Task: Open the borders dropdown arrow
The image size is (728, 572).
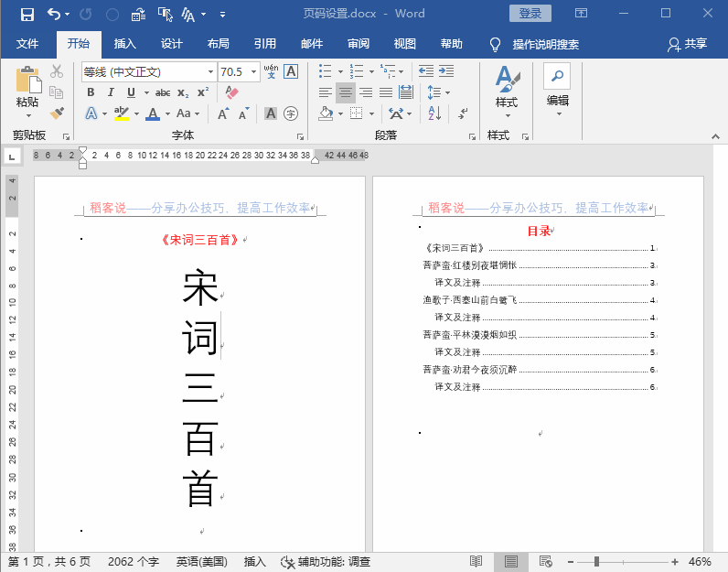Action: [x=371, y=113]
